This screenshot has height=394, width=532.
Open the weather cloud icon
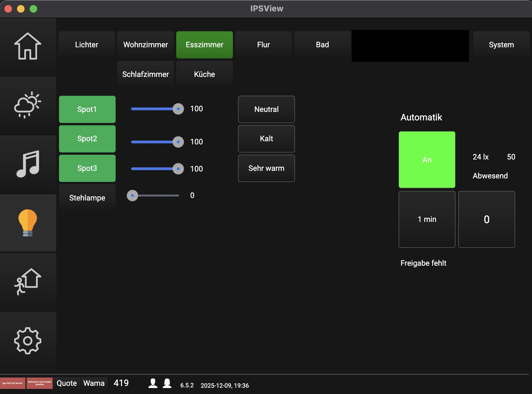coord(28,105)
